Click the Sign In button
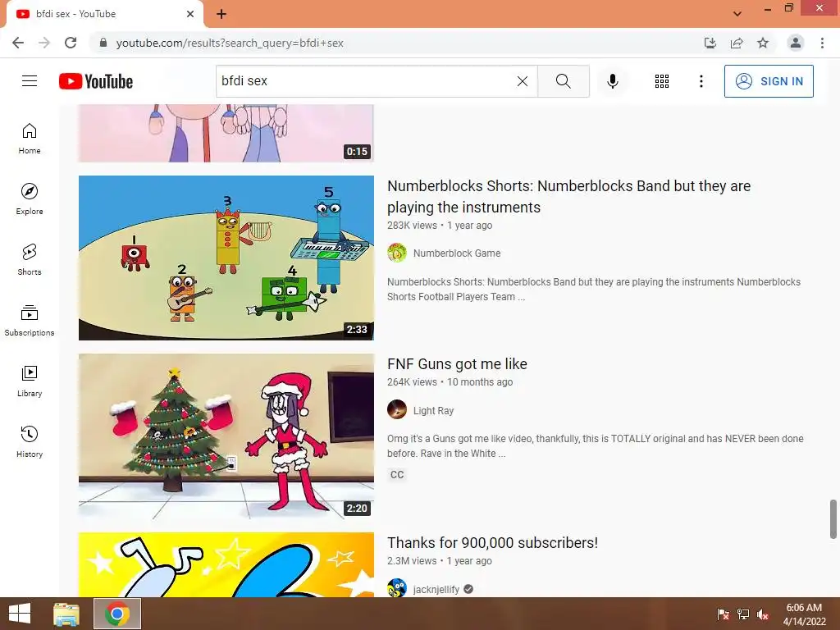 coord(768,81)
